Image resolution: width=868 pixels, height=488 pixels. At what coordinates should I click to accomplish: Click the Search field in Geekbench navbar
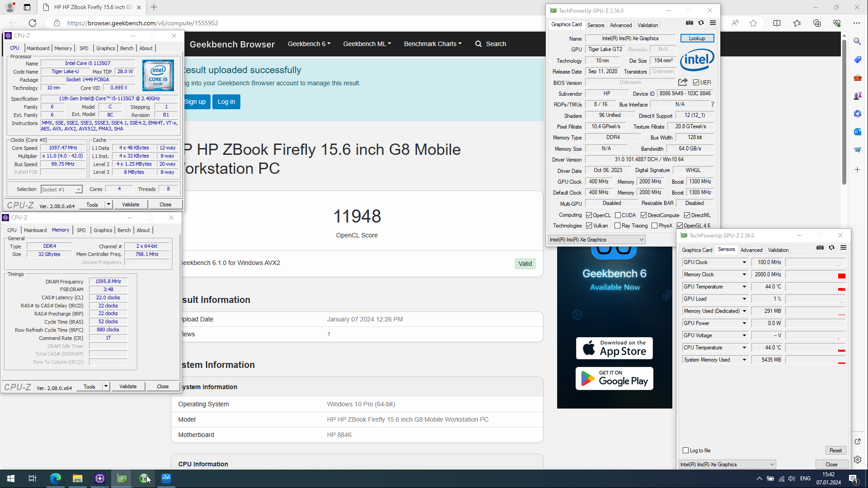(491, 44)
